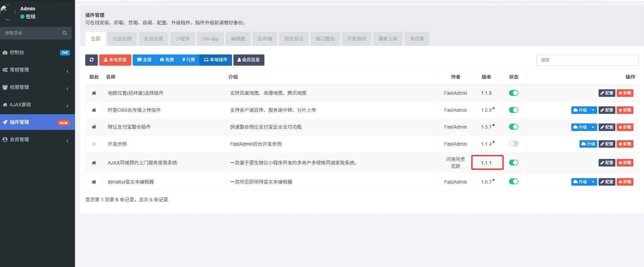Click home icon of 阿里OSS云存储 row
644x267 pixels.
click(94, 110)
